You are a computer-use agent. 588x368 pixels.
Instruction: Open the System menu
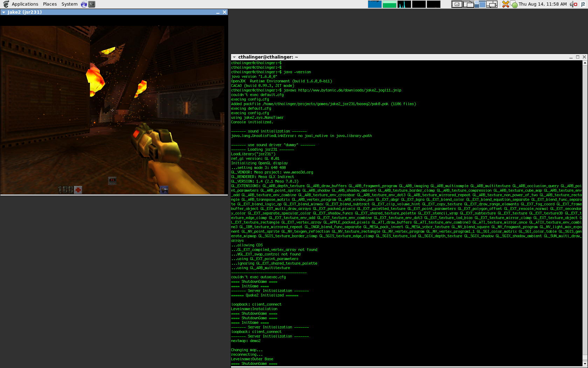(69, 4)
